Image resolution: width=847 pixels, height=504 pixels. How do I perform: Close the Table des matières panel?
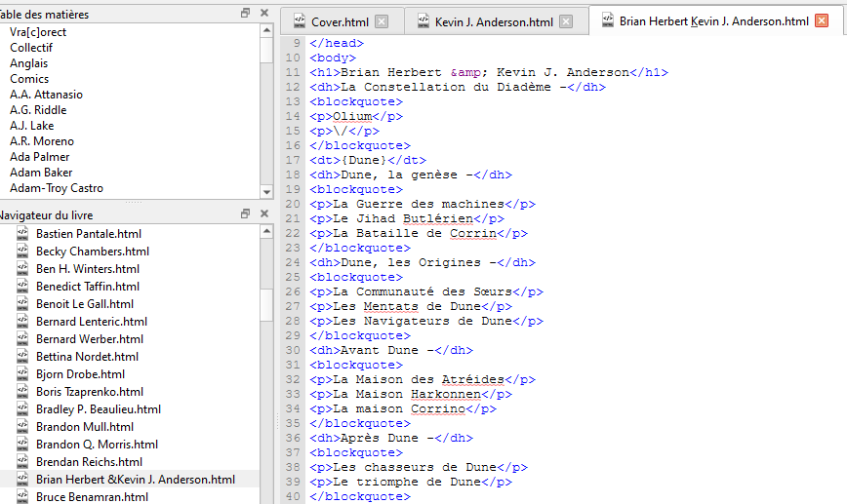tap(264, 13)
